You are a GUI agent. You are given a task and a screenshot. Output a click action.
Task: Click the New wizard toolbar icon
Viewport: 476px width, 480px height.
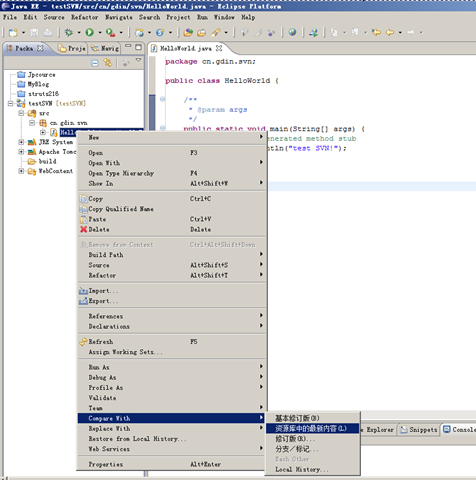click(13, 32)
